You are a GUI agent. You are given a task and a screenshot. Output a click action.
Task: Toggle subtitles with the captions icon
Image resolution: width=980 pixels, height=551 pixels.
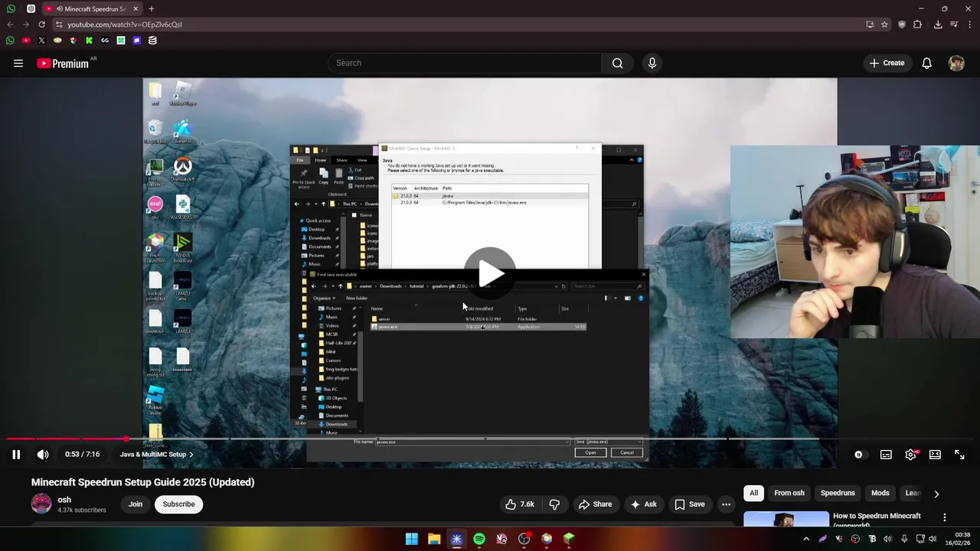[x=886, y=455]
